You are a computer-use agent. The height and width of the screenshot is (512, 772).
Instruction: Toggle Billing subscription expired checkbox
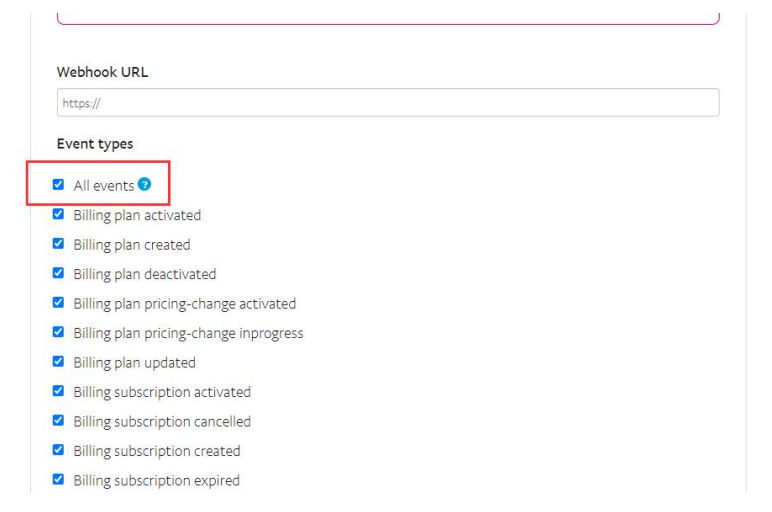(58, 480)
